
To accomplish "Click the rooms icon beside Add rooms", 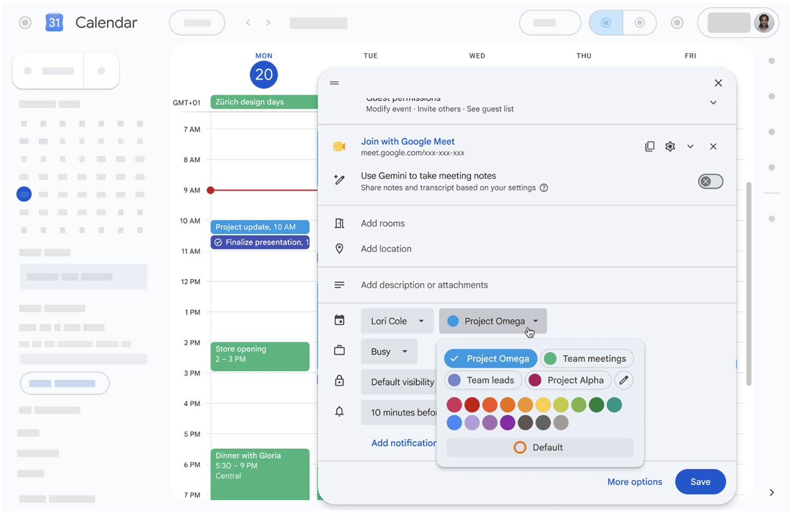I will click(x=339, y=223).
